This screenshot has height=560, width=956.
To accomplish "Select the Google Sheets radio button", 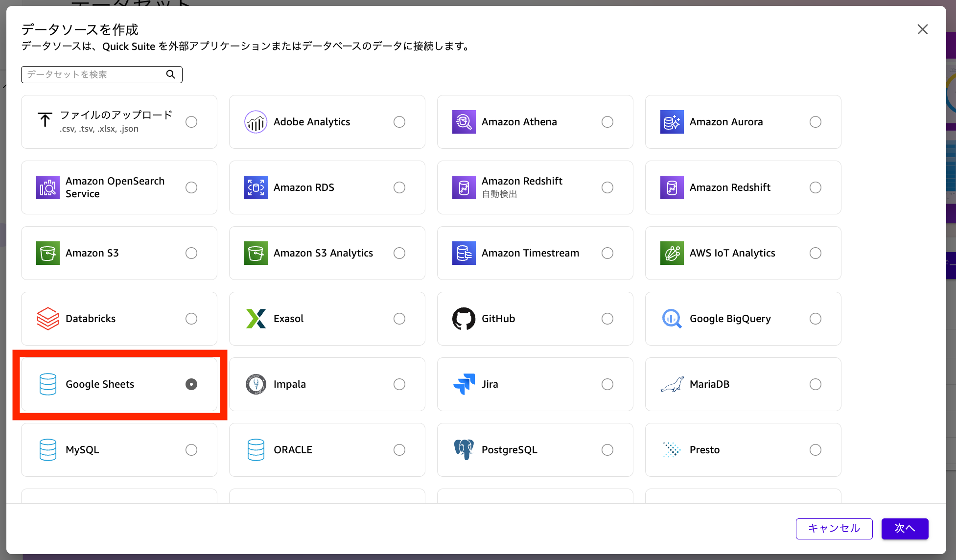I will [x=191, y=384].
